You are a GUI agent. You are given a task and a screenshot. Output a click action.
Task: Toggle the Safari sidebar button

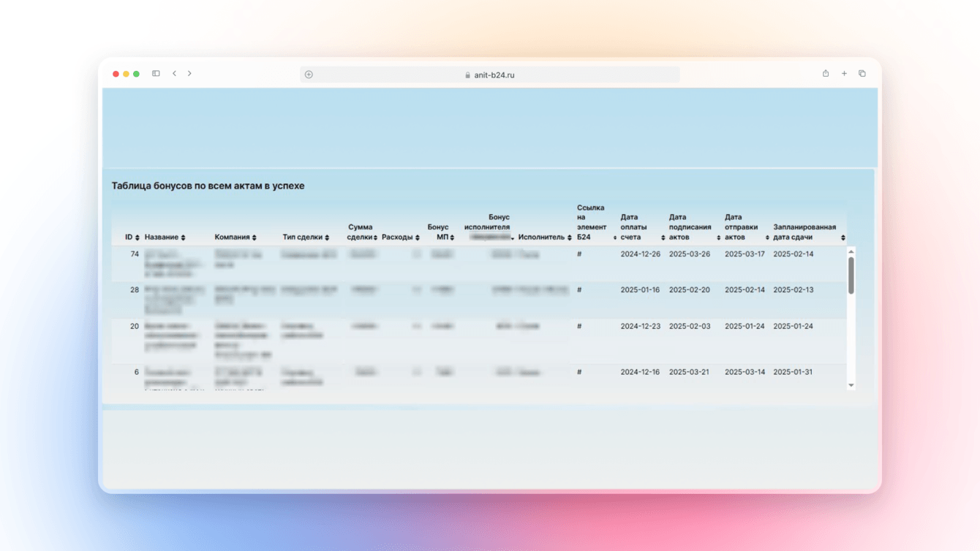[x=156, y=74]
